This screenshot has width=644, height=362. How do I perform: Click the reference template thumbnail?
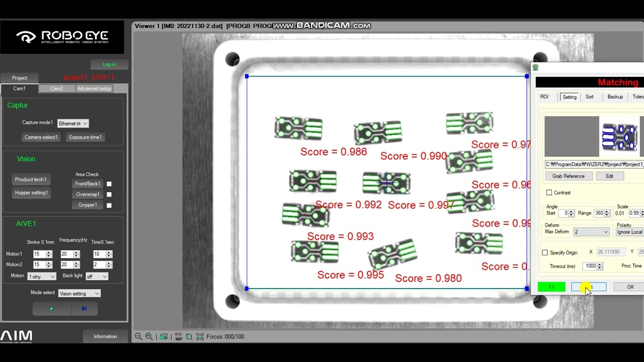click(x=619, y=137)
